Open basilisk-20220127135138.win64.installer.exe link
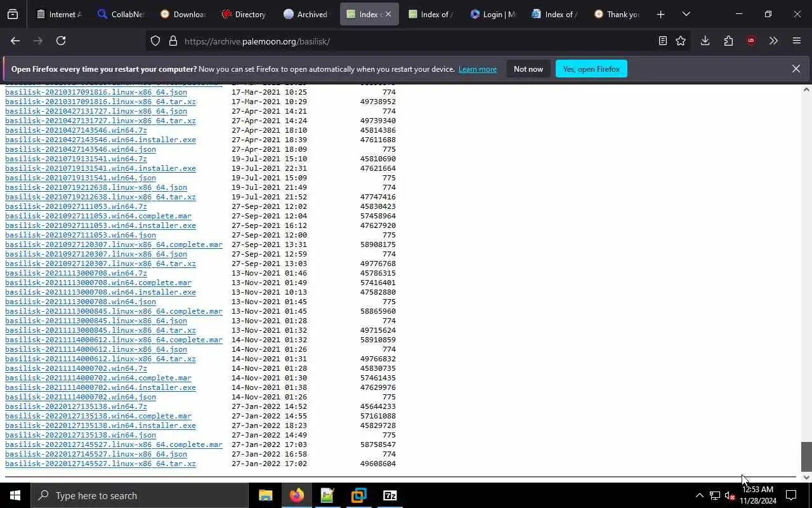Viewport: 812px width, 508px height. tap(100, 425)
